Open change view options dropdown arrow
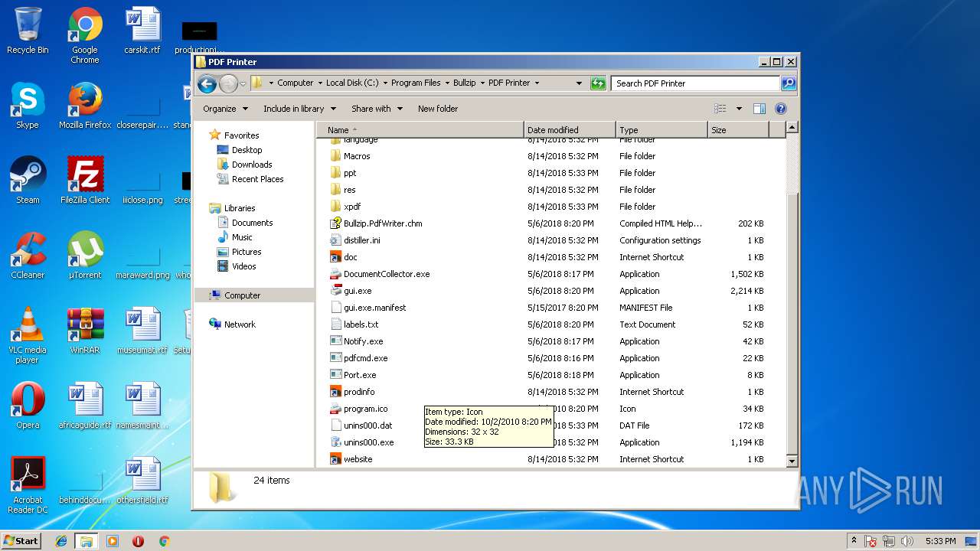 [739, 109]
